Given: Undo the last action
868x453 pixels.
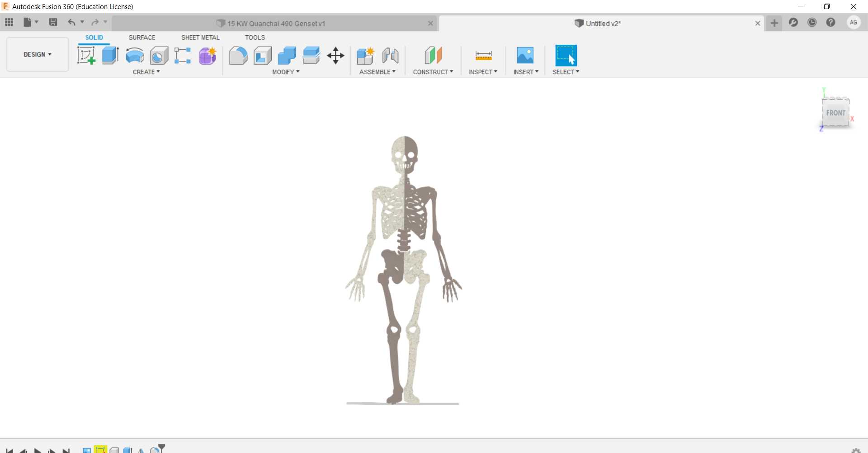Looking at the screenshot, I should tap(71, 22).
